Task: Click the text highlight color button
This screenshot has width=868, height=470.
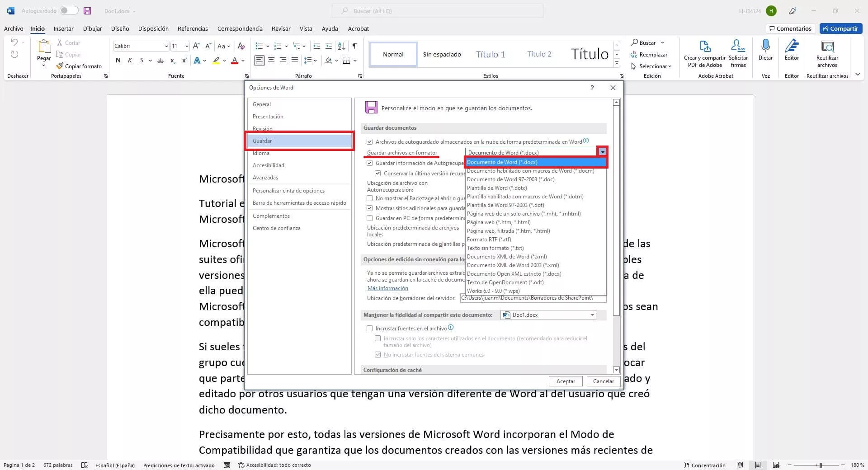Action: [x=217, y=60]
